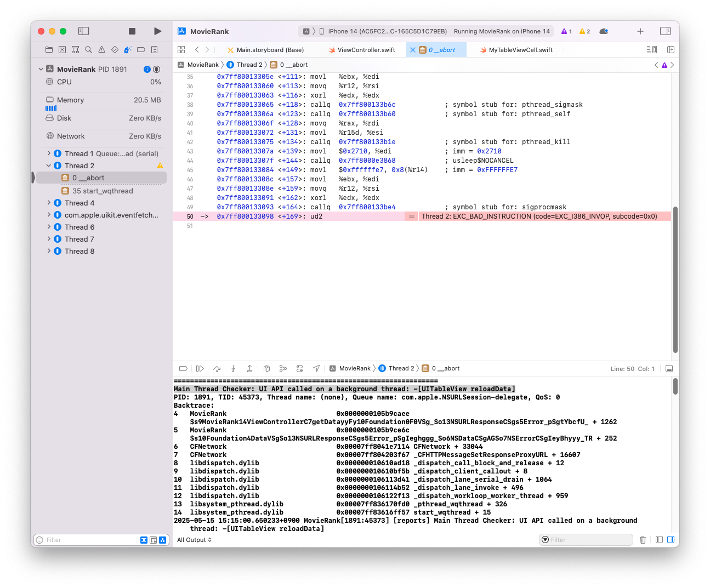Collapse Thread 2 in debug navigator

coord(49,165)
